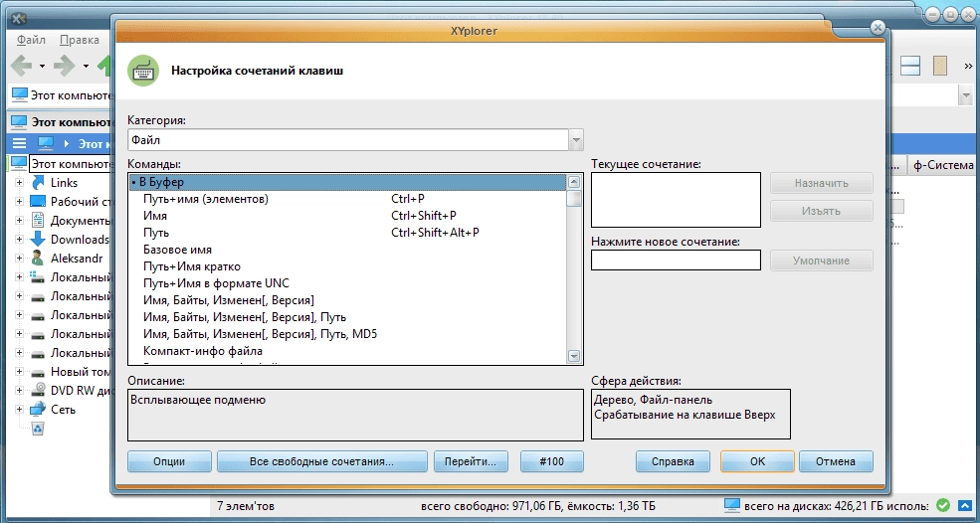Go forward with the toolbar Forward arrow

65,65
